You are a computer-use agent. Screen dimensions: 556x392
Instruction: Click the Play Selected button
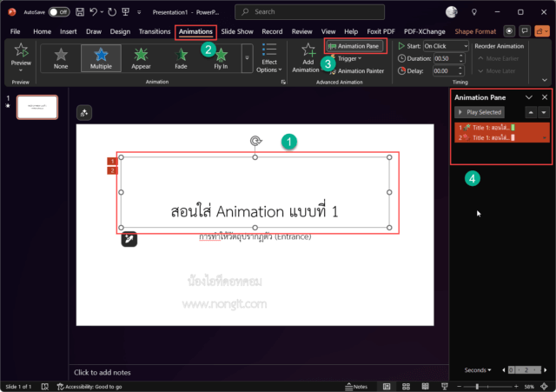point(480,112)
